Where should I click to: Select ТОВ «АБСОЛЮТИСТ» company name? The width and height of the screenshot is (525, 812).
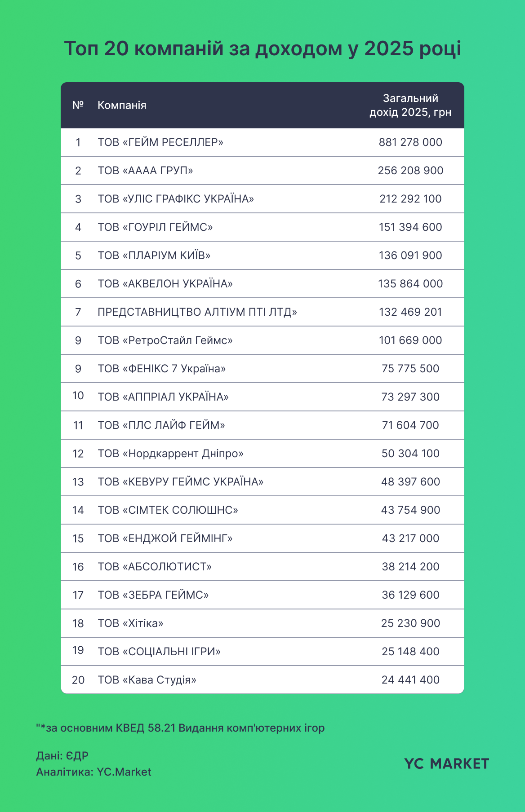click(155, 567)
